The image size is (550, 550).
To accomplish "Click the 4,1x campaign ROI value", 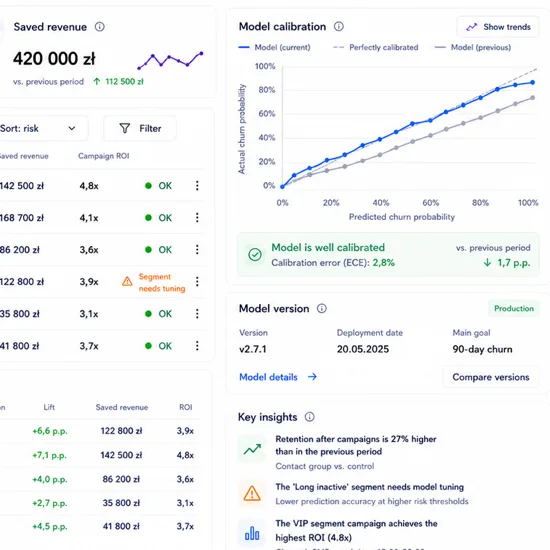I will (89, 217).
